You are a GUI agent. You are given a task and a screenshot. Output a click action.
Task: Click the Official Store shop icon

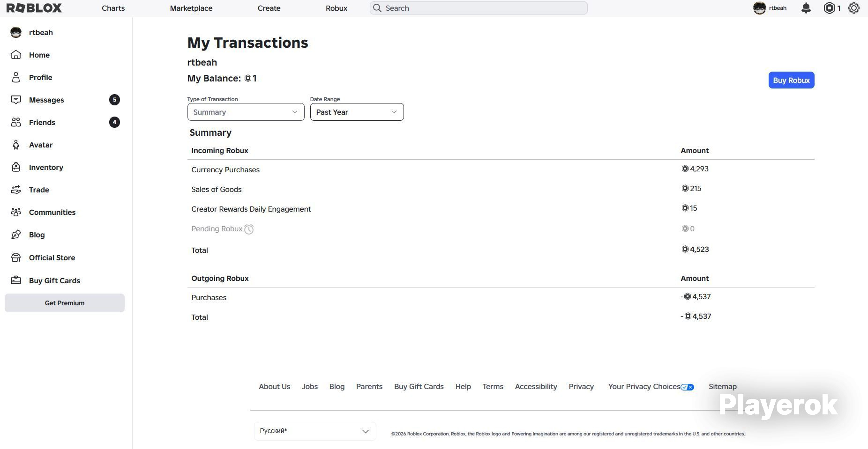(x=16, y=258)
